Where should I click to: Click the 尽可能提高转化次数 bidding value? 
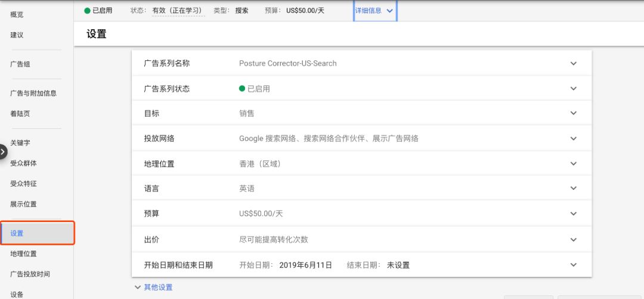[274, 239]
